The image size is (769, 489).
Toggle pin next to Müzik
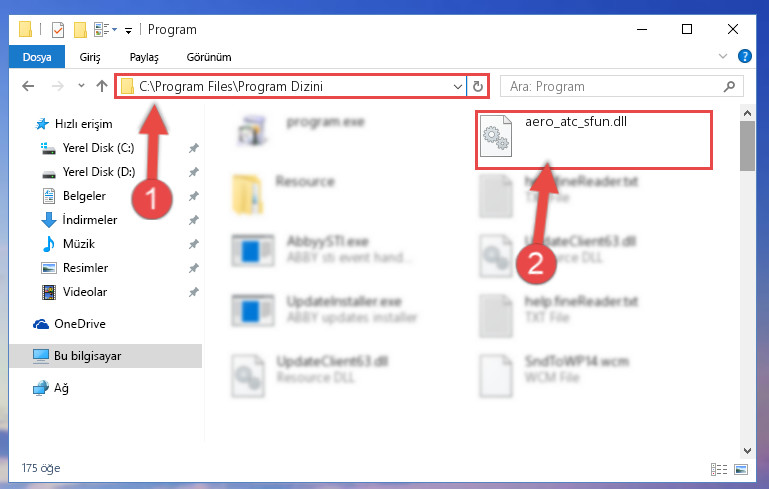194,244
